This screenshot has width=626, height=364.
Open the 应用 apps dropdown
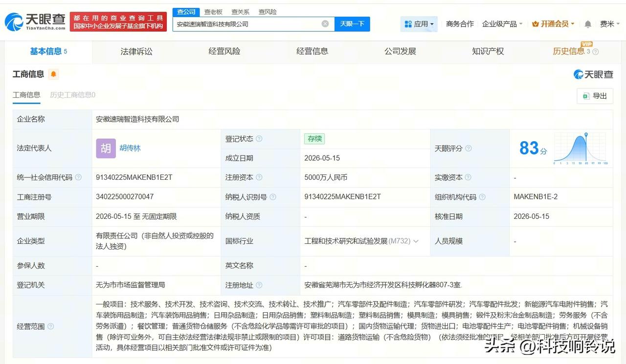click(x=419, y=24)
